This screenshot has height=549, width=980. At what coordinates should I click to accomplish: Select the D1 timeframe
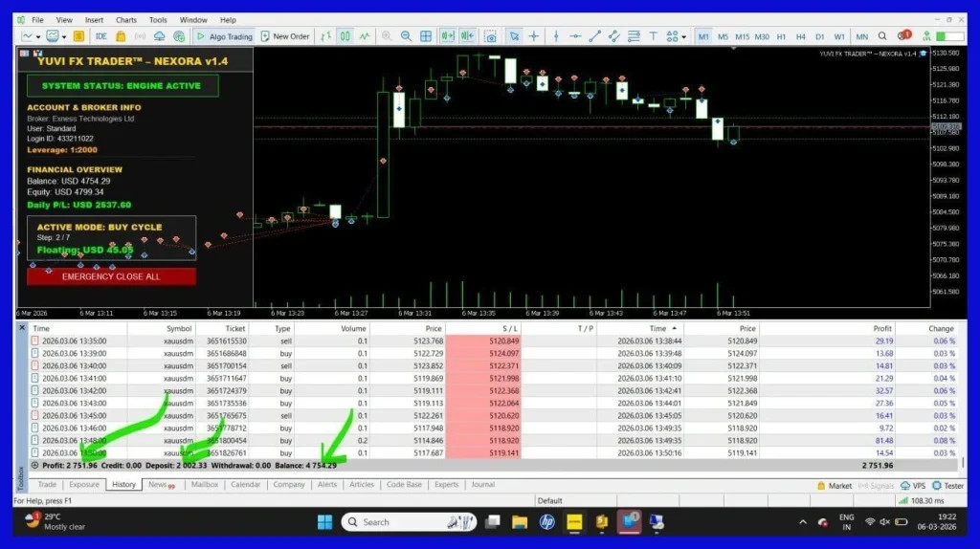820,37
